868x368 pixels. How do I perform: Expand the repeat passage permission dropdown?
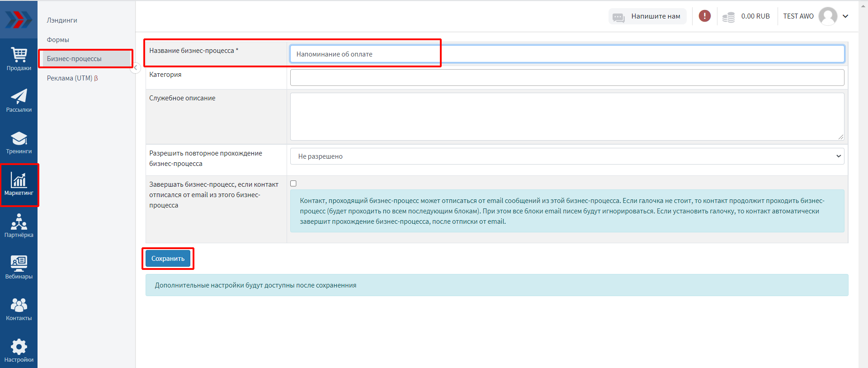(567, 156)
